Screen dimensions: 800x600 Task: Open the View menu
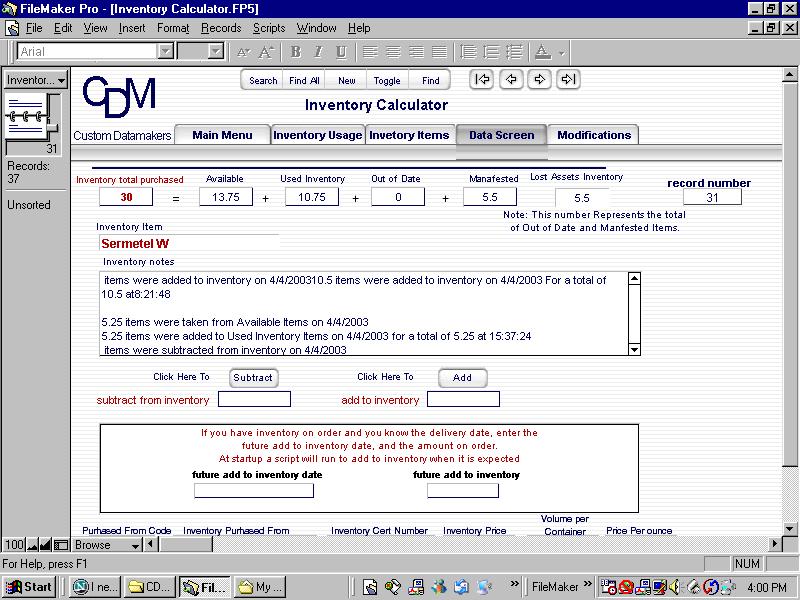pyautogui.click(x=95, y=28)
